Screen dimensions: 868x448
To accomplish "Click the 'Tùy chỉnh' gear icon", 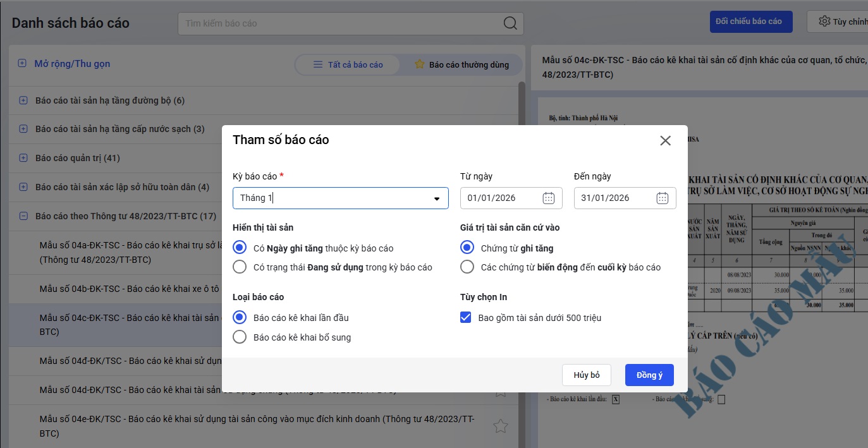I will pyautogui.click(x=824, y=21).
